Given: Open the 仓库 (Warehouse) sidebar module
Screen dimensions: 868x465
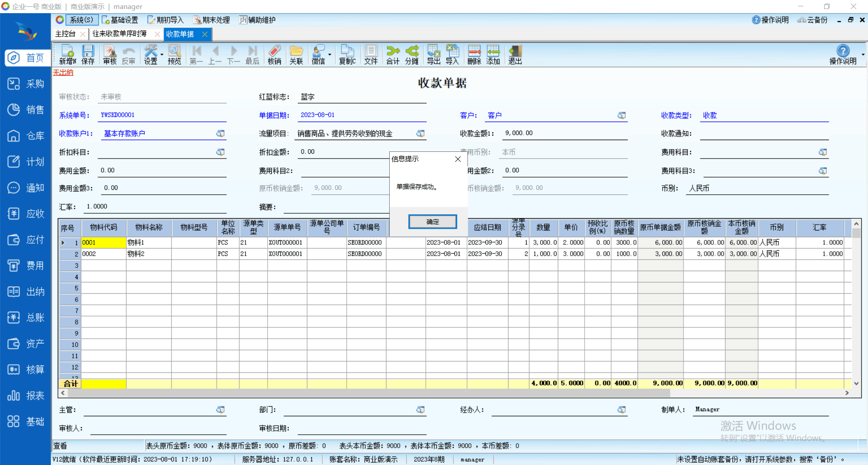Looking at the screenshot, I should click(26, 136).
